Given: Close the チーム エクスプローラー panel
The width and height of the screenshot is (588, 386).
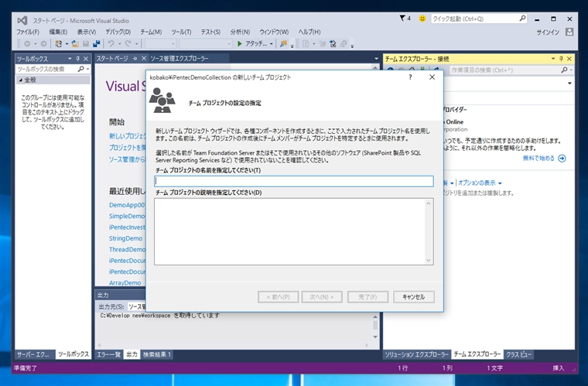Looking at the screenshot, I should tap(569, 59).
